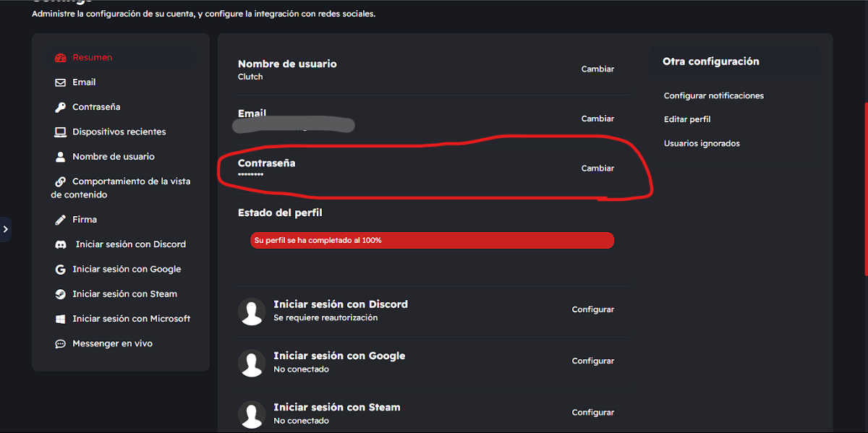This screenshot has height=433, width=868.
Task: Click the Microsoft logo icon in sidebar
Action: point(61,319)
